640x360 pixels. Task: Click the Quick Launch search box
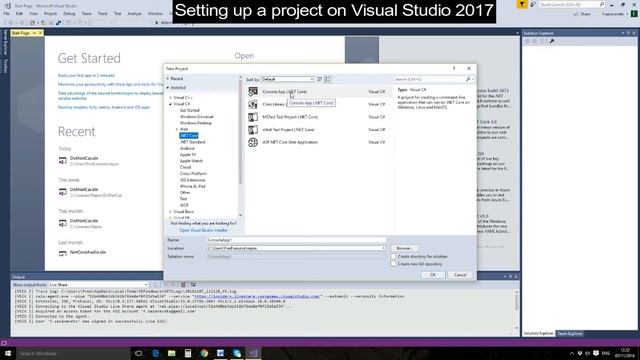coord(571,4)
